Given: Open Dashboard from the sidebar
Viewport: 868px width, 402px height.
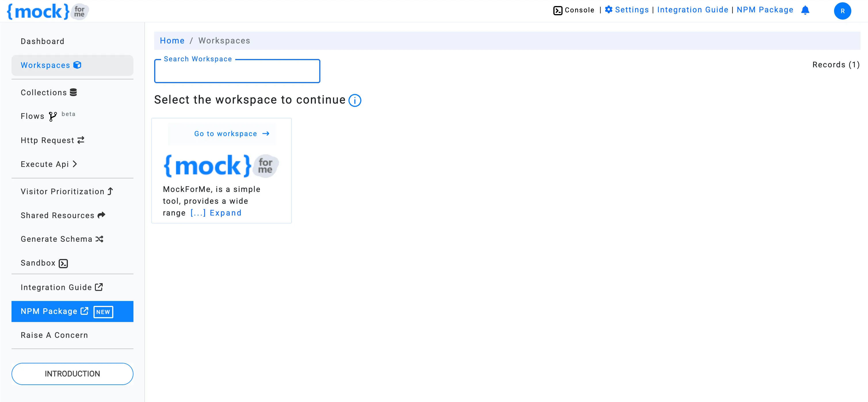Looking at the screenshot, I should (x=72, y=41).
